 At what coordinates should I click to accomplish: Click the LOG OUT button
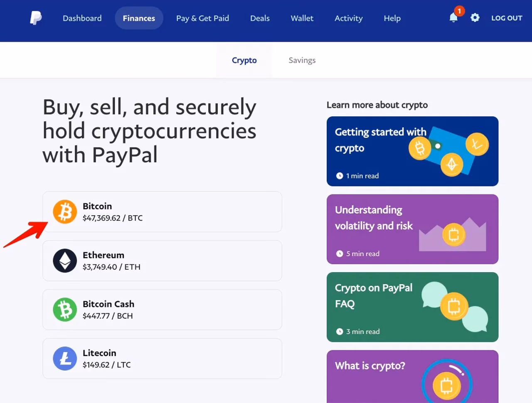tap(507, 18)
